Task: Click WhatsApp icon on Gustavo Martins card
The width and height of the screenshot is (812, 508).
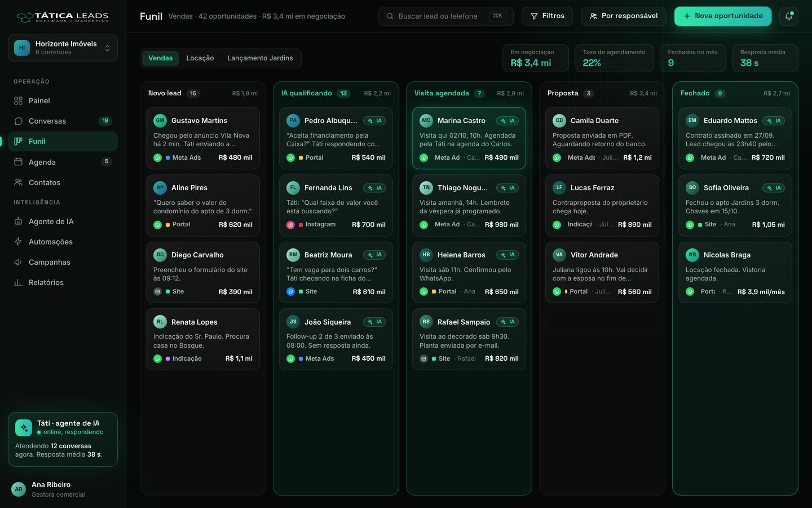Action: 157,158
